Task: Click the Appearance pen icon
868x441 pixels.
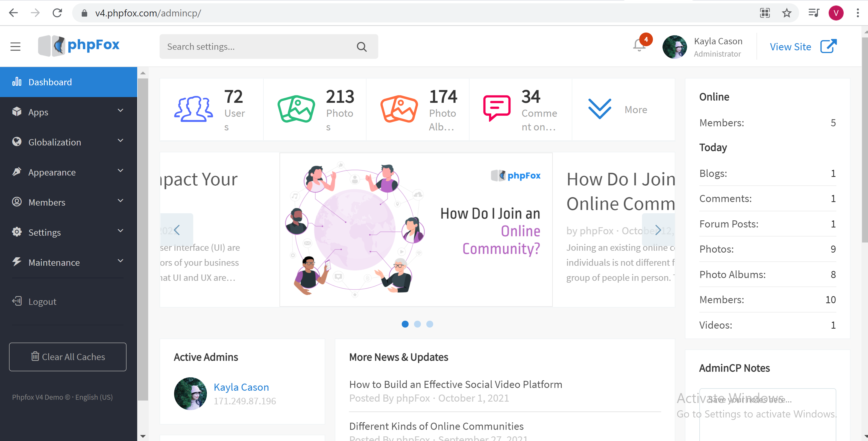Action: pyautogui.click(x=17, y=172)
